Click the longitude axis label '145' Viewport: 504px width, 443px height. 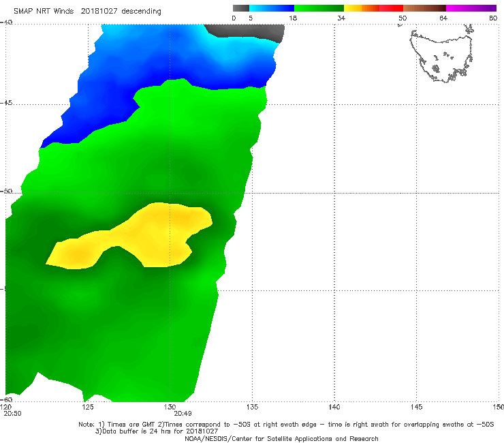[x=417, y=407]
